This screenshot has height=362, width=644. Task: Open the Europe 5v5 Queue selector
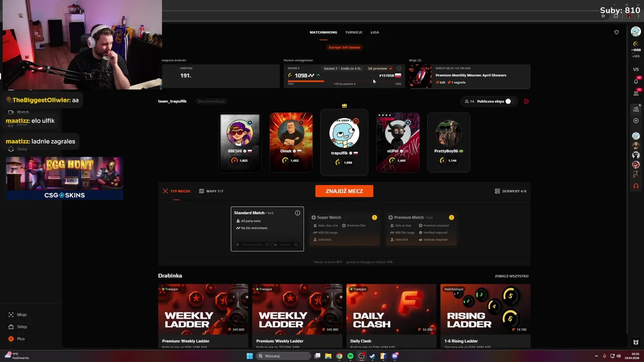[344, 47]
